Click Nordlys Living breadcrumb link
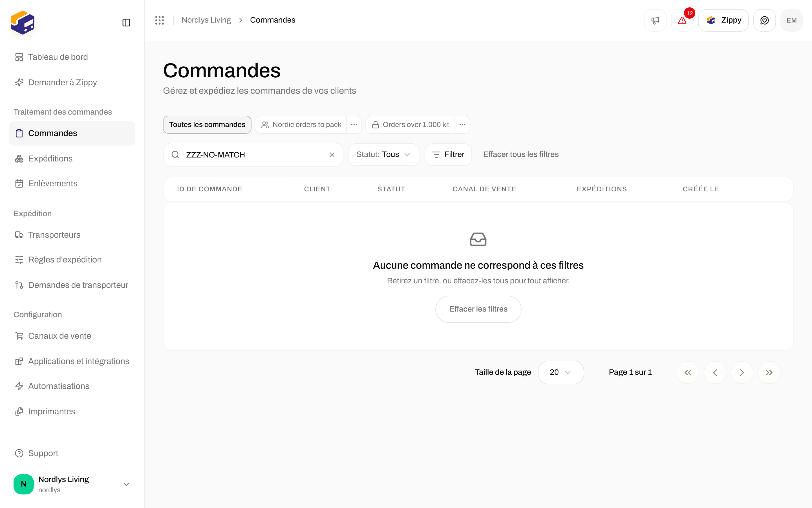This screenshot has width=812, height=508. pos(206,20)
